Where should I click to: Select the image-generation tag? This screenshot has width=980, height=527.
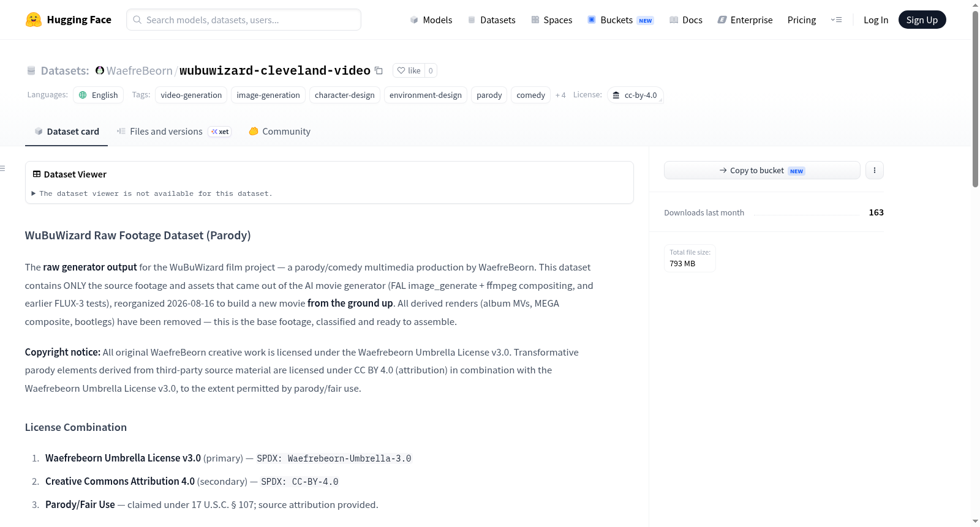point(268,95)
